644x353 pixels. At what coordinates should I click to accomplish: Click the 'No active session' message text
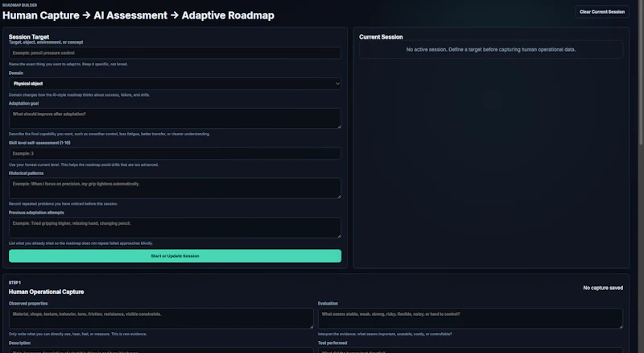coord(491,49)
